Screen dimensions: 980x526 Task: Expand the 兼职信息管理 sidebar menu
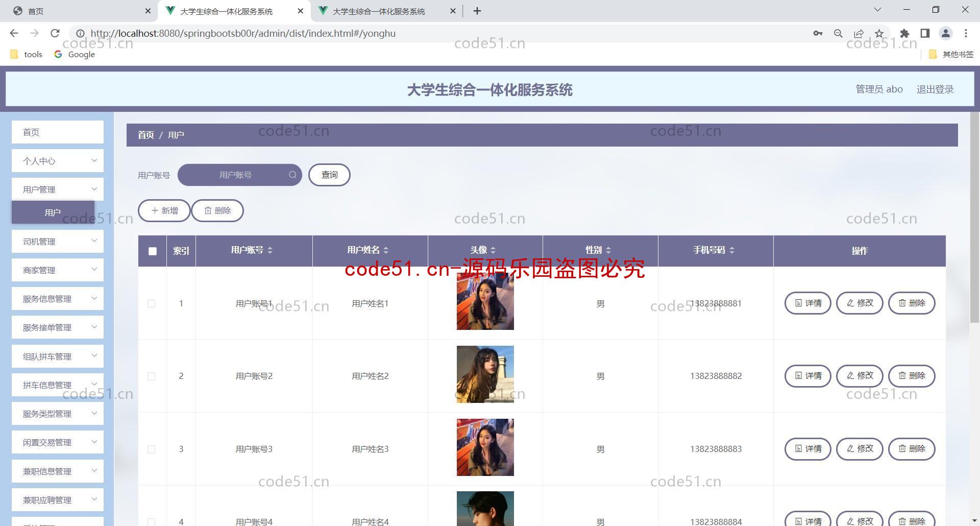[58, 471]
